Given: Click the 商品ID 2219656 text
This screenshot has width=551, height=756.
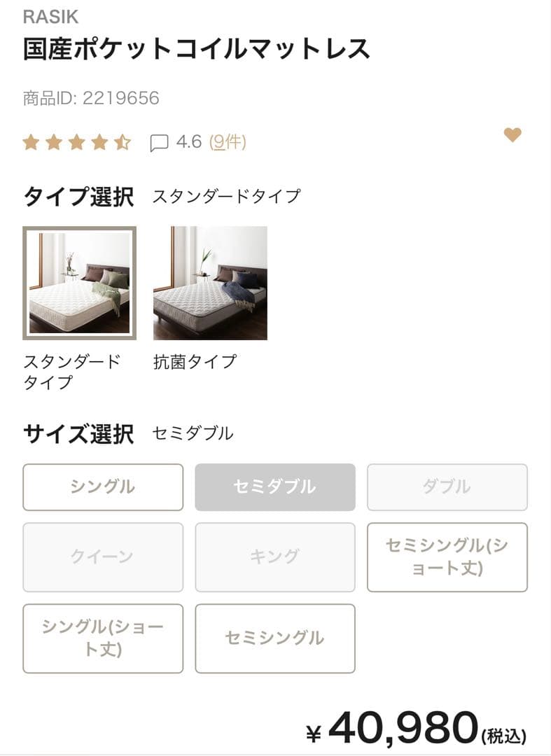Looking at the screenshot, I should [91, 98].
